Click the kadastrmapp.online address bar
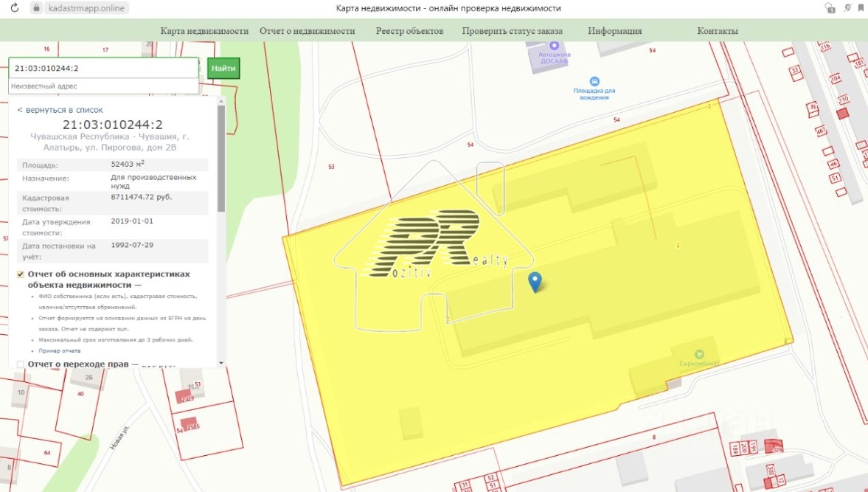Viewport: 868px width, 492px height. (x=86, y=8)
